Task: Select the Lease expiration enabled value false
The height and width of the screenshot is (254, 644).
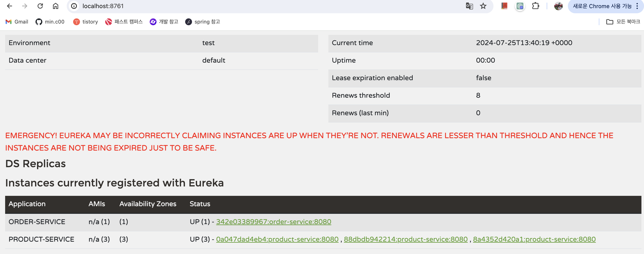Action: (x=483, y=78)
